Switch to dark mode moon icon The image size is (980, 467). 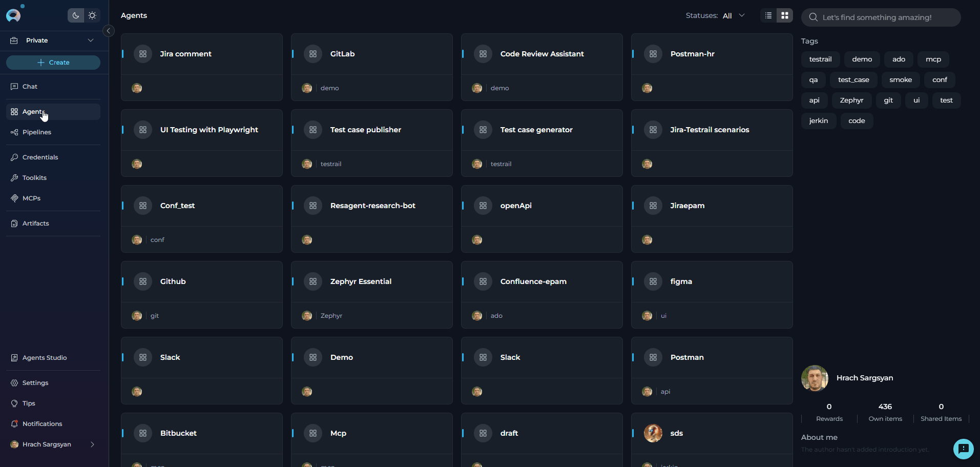76,15
